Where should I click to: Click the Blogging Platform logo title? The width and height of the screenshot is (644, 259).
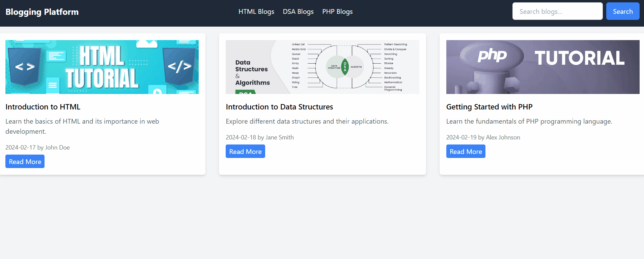[x=42, y=12]
